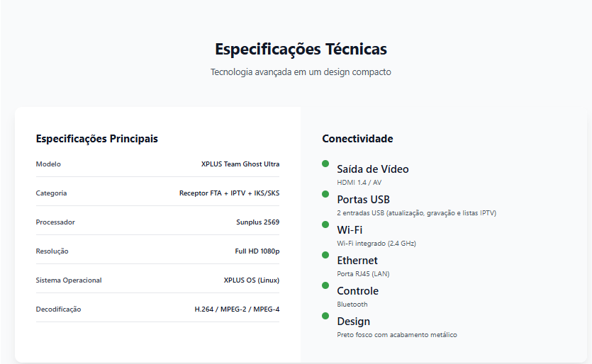Screen dimensions: 592x364
Task: Click the Full HD 1080p resolution value
Action: tap(257, 251)
